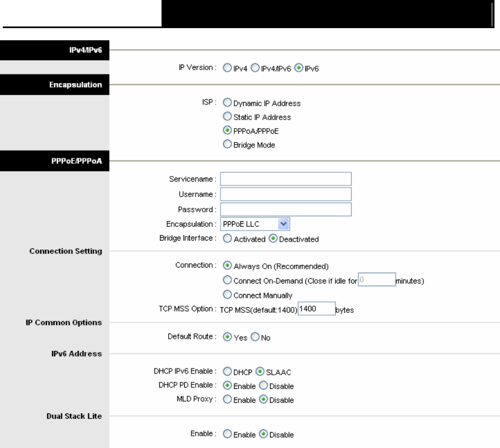The height and width of the screenshot is (448, 500).
Task: Choose IPv4/IPv6 as IP Version
Action: pyautogui.click(x=255, y=68)
